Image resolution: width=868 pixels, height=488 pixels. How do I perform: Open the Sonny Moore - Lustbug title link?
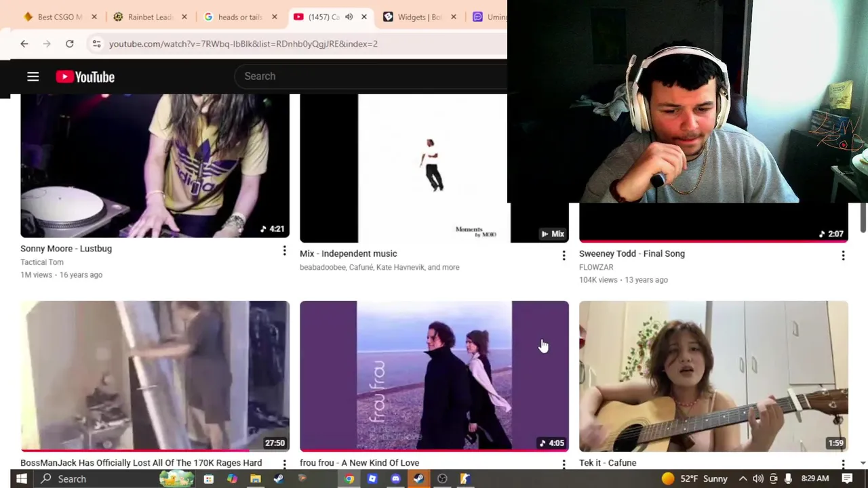[66, 249]
